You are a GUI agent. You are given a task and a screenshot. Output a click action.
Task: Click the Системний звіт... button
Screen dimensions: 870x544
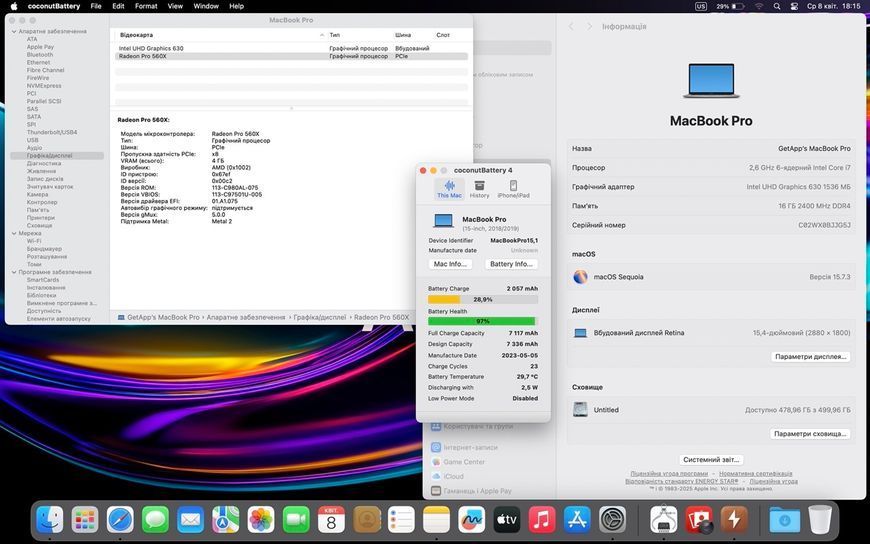(711, 460)
